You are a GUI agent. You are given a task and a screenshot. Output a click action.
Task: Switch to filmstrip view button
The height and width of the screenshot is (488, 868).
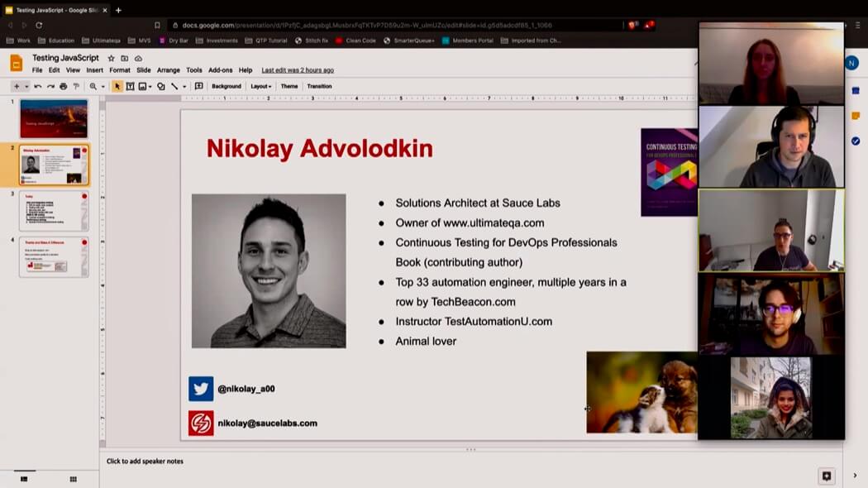(x=24, y=479)
